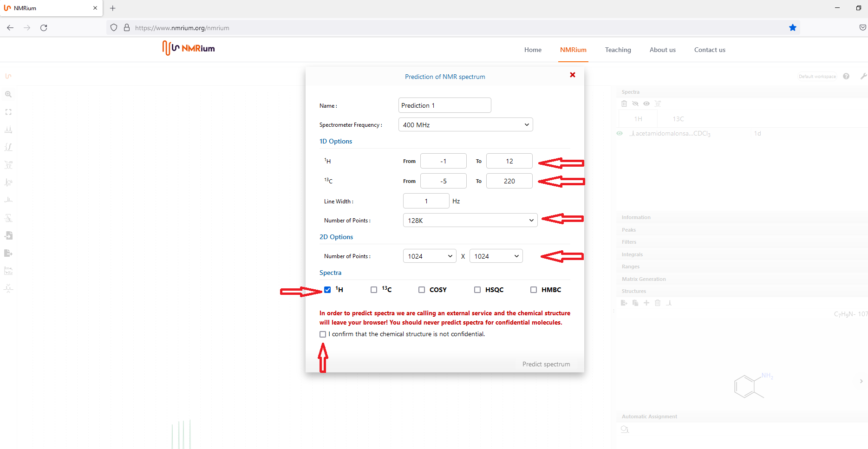This screenshot has width=868, height=449.
Task: Select the phase correction tool
Action: coord(8,182)
